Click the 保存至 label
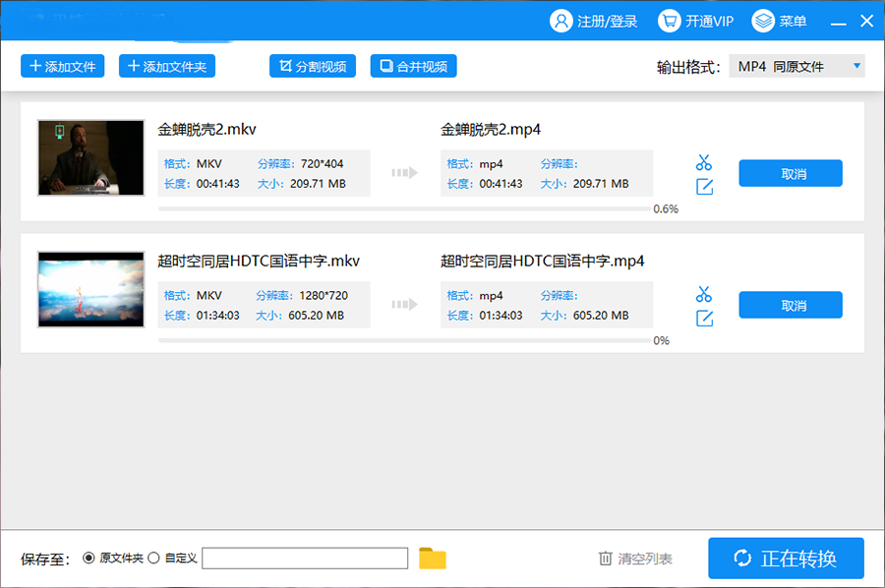885x588 pixels. (45, 559)
